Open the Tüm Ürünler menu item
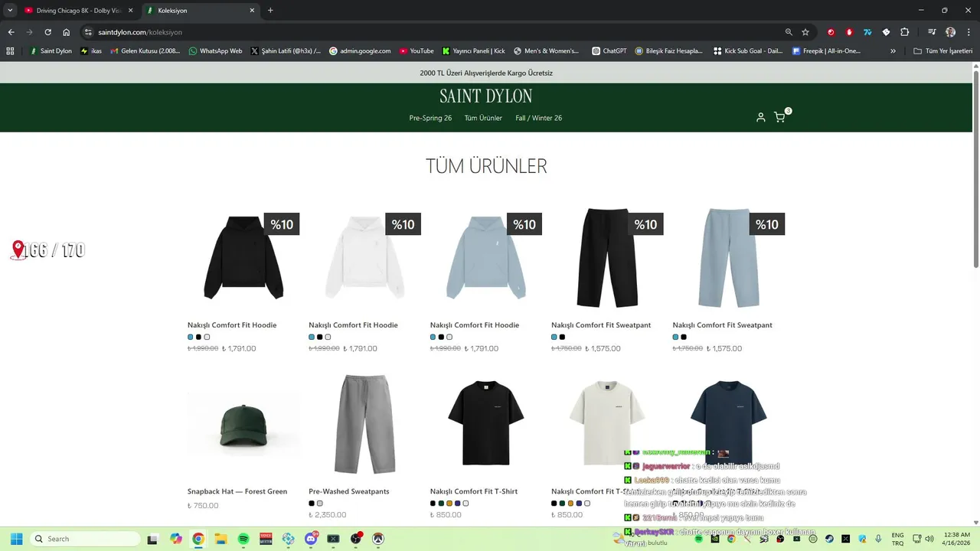This screenshot has width=980, height=551. 483,118
